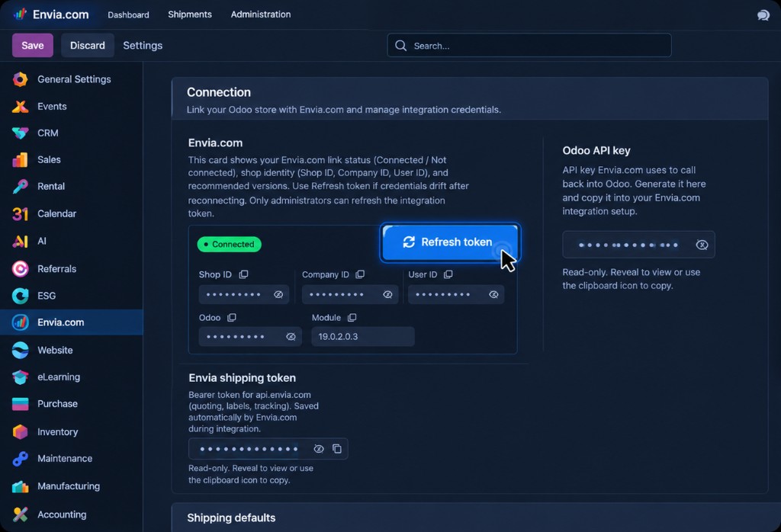Click the Module version field 19.0.2.0.3
The width and height of the screenshot is (781, 532).
[x=362, y=336]
